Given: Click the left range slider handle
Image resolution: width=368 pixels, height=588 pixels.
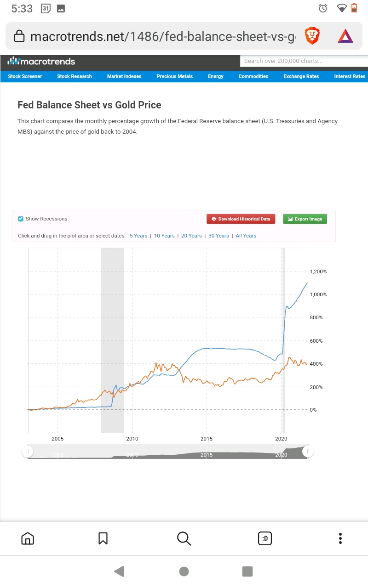Looking at the screenshot, I should point(27,451).
